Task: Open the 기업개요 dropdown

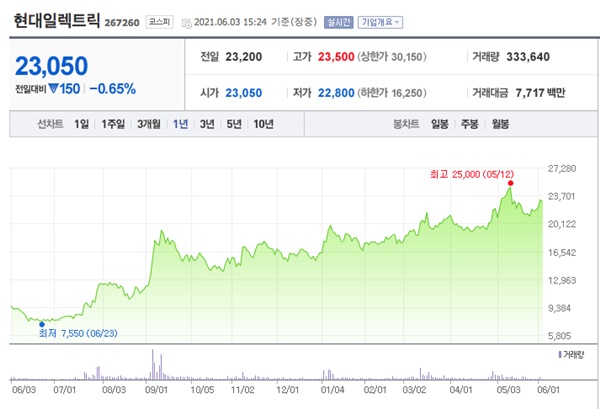Action: point(380,22)
